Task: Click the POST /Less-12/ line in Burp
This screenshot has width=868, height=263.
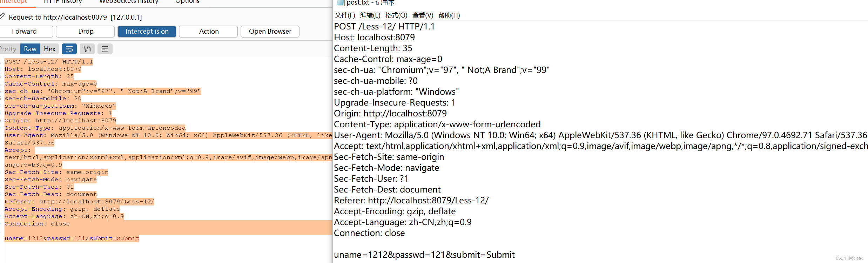Action: tap(49, 62)
